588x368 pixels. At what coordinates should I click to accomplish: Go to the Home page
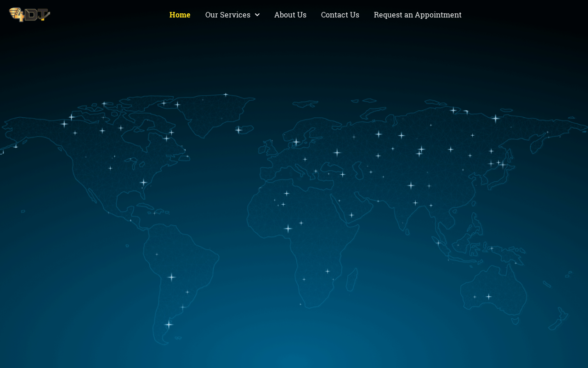180,15
